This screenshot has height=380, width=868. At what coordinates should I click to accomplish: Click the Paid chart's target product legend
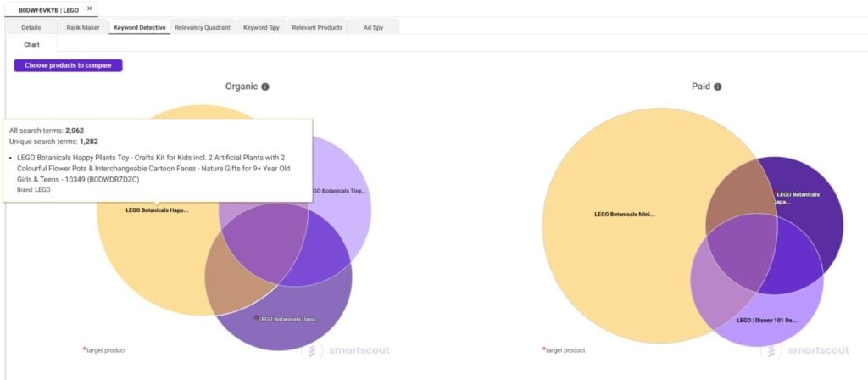pyautogui.click(x=564, y=350)
